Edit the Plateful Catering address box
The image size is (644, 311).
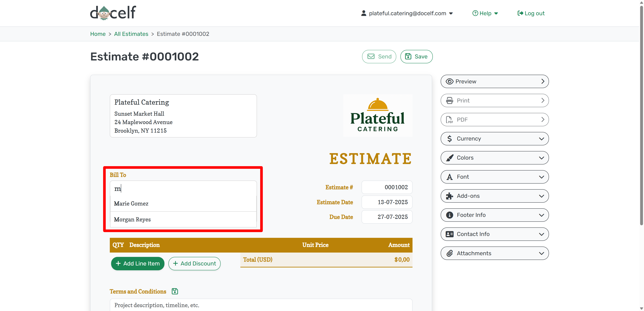click(183, 116)
